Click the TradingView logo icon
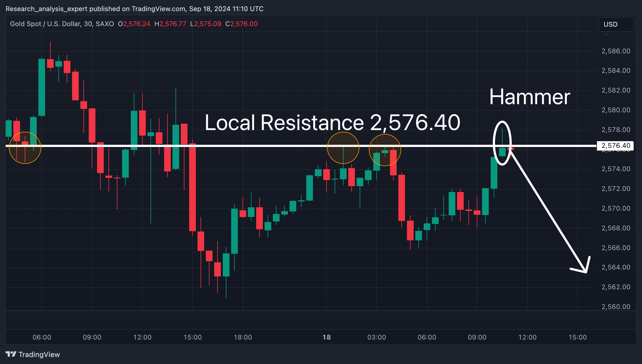 (x=11, y=354)
